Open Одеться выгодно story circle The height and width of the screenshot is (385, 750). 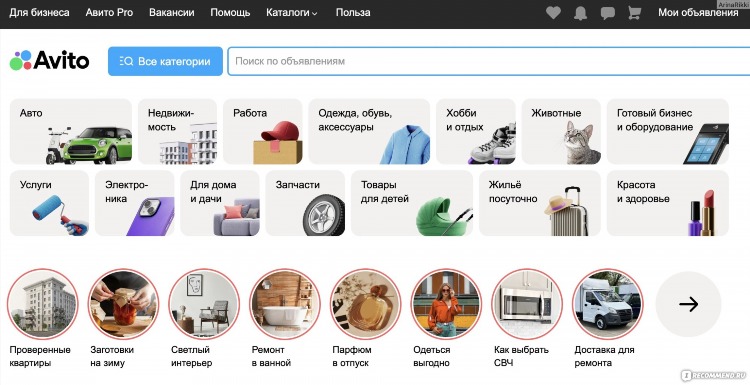(x=446, y=304)
